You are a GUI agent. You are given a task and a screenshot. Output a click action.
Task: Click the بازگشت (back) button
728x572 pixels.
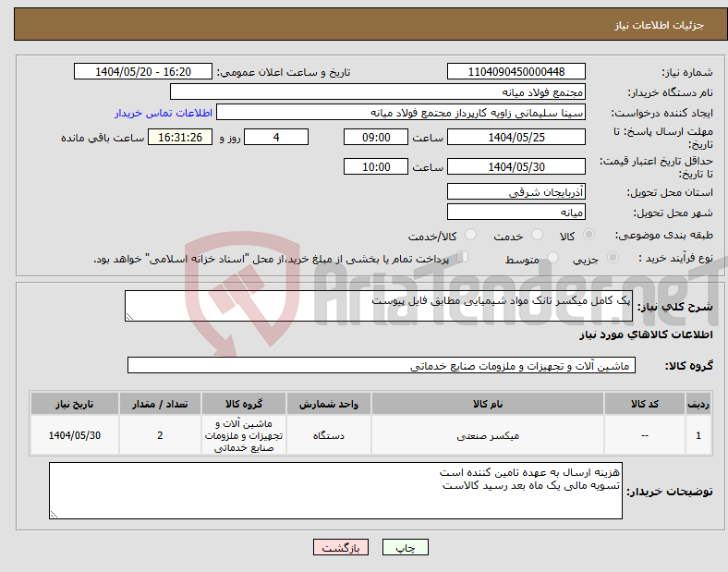pos(341,547)
